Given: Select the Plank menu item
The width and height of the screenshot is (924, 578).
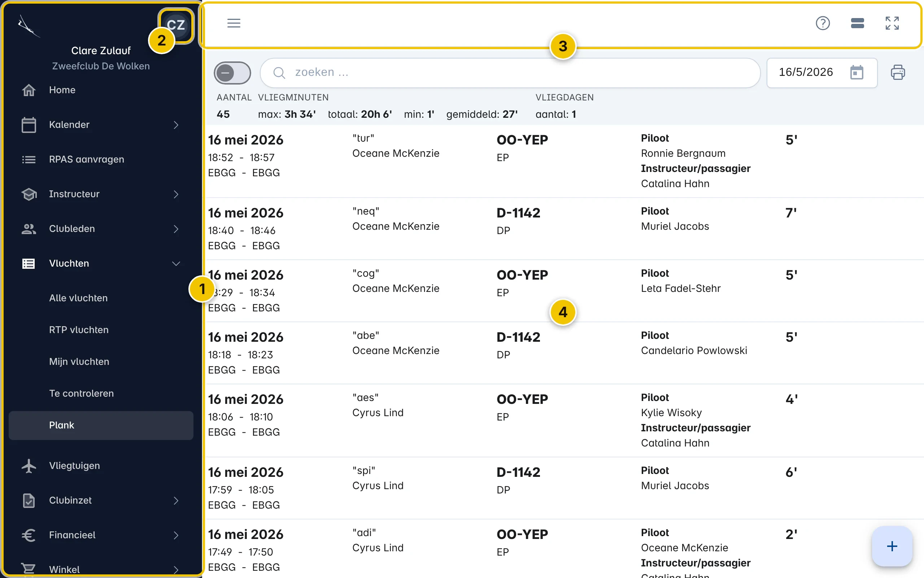Looking at the screenshot, I should click(101, 425).
